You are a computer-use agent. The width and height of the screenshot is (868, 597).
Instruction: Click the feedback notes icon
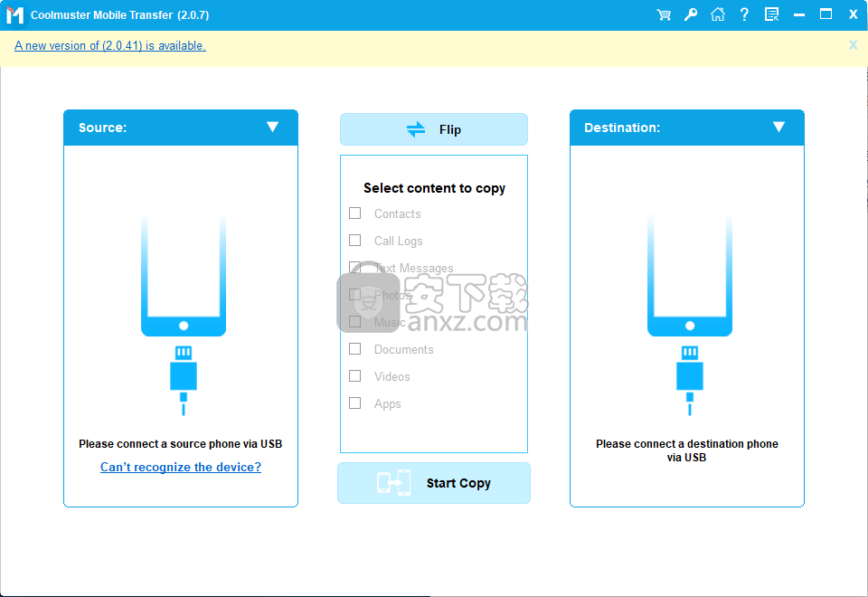coord(771,14)
